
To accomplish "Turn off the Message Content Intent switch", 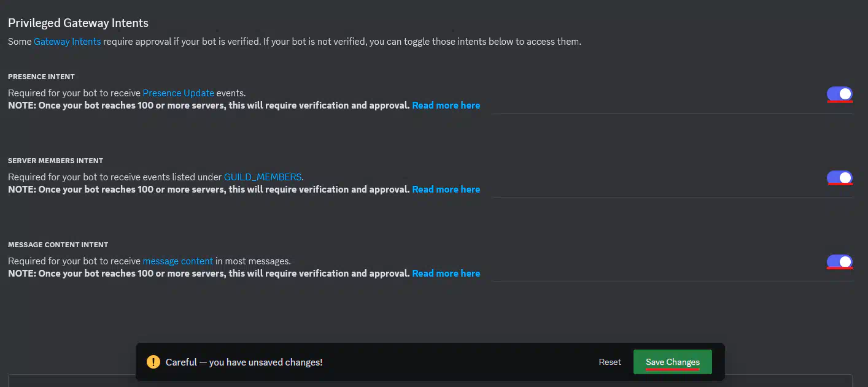I will [839, 261].
